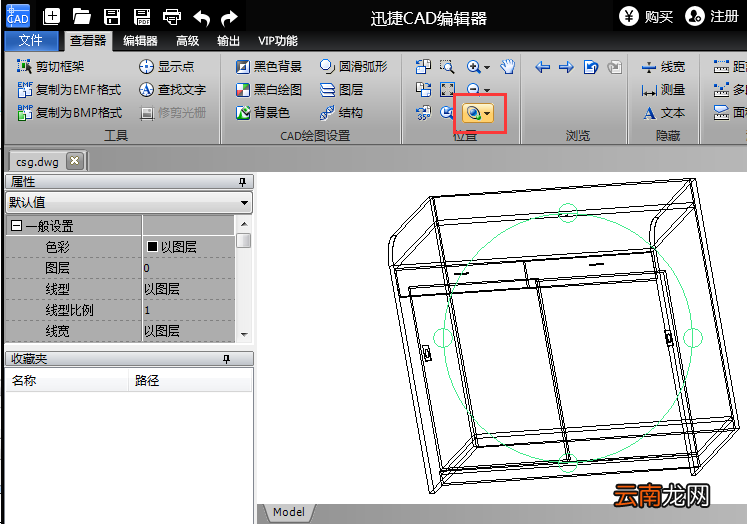
Task: Select the Model layout tab
Action: click(x=289, y=512)
